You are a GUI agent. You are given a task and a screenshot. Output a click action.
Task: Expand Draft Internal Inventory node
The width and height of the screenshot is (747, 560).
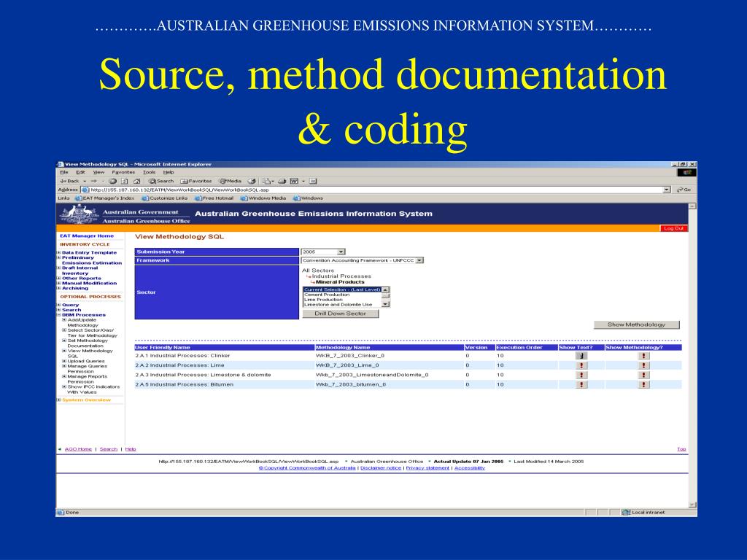pos(59,268)
